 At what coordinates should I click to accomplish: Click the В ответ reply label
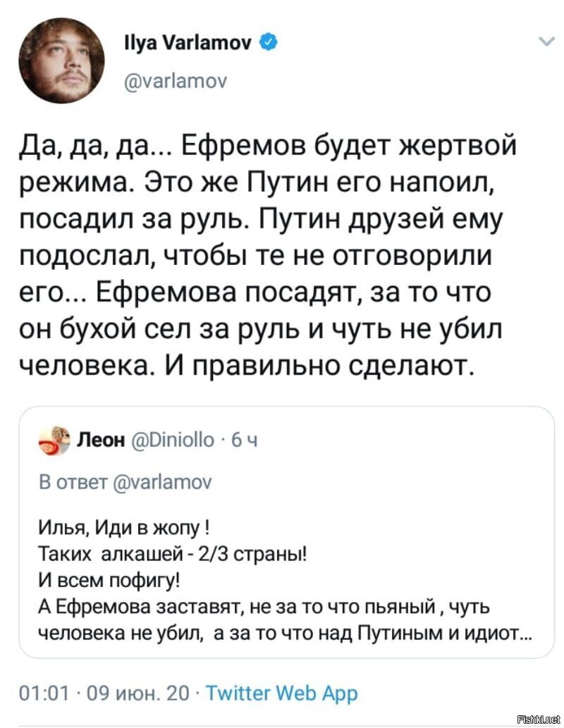[x=73, y=482]
